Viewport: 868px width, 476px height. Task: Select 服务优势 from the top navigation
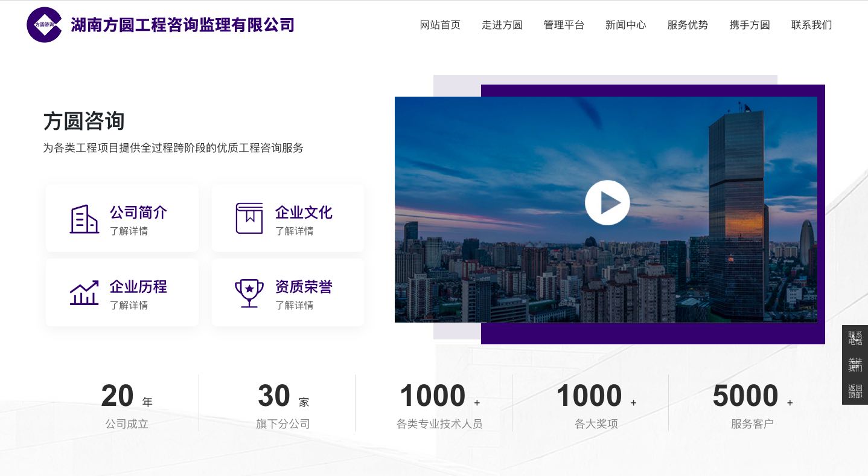click(688, 25)
